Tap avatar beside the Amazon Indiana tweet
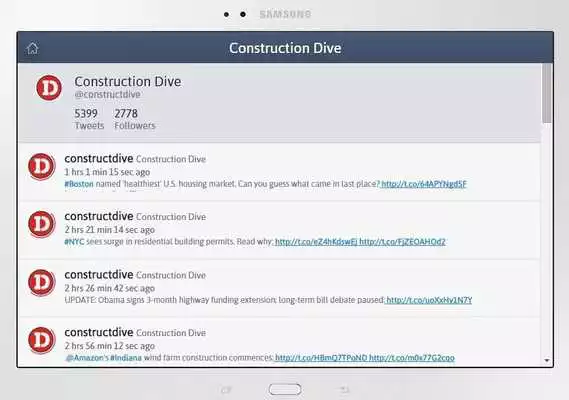The width and height of the screenshot is (569, 400). point(42,340)
